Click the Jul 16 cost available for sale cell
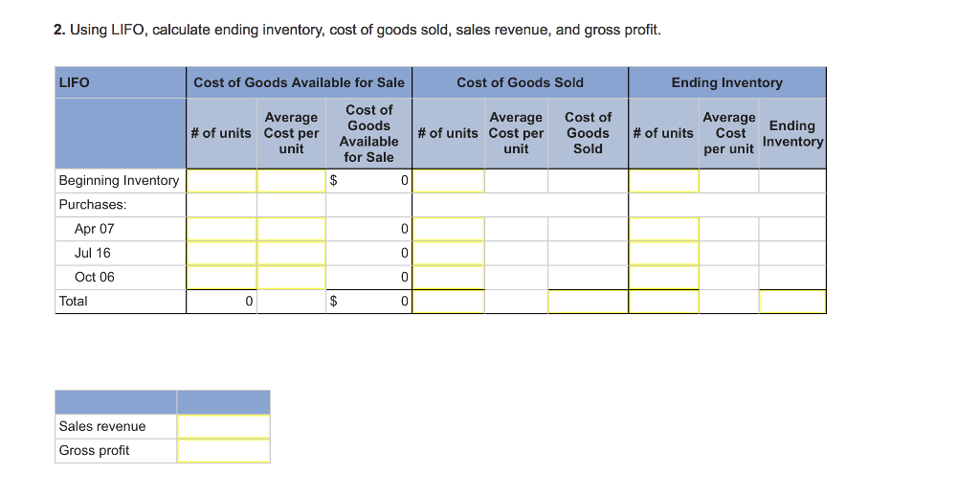 coord(368,253)
